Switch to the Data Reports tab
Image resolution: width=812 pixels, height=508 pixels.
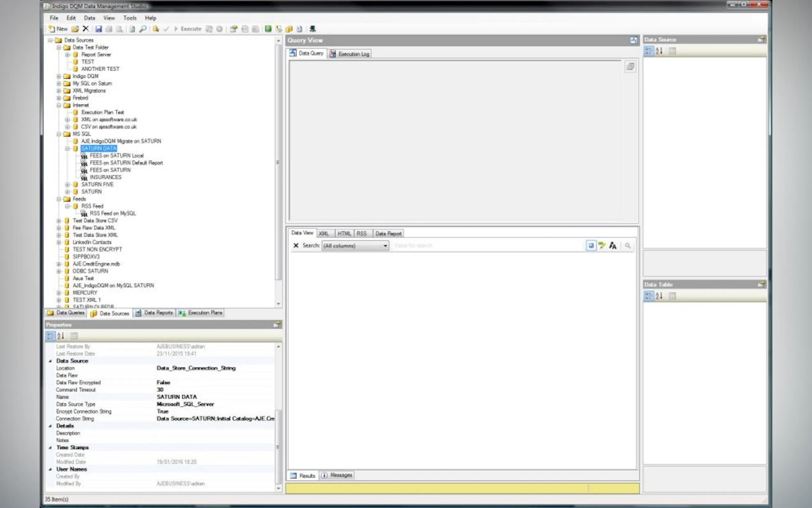[x=154, y=313]
